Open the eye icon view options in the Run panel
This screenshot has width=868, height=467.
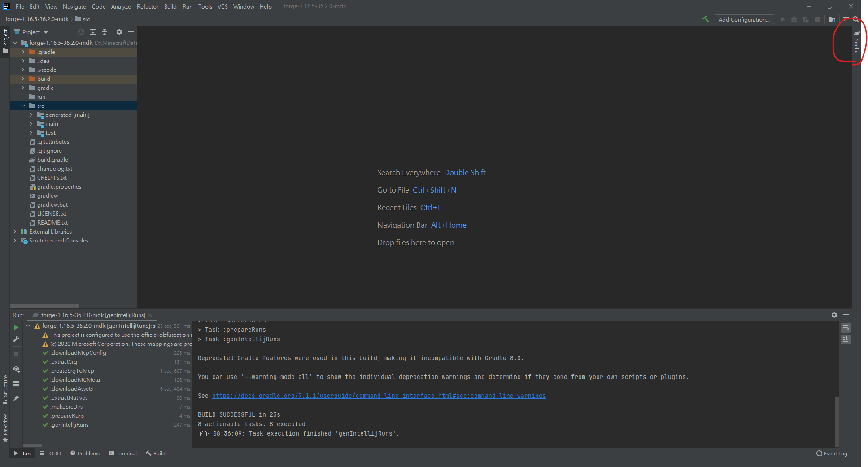[x=16, y=369]
